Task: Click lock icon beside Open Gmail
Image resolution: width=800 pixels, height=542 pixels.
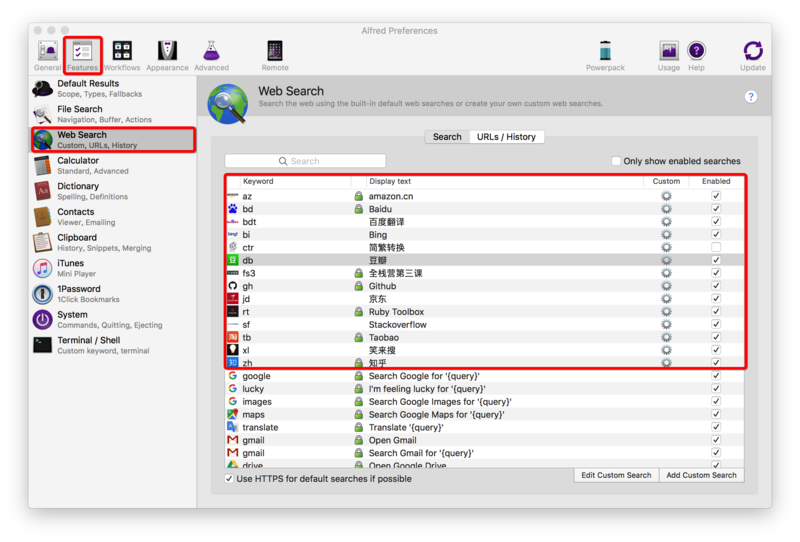Action: [x=359, y=440]
